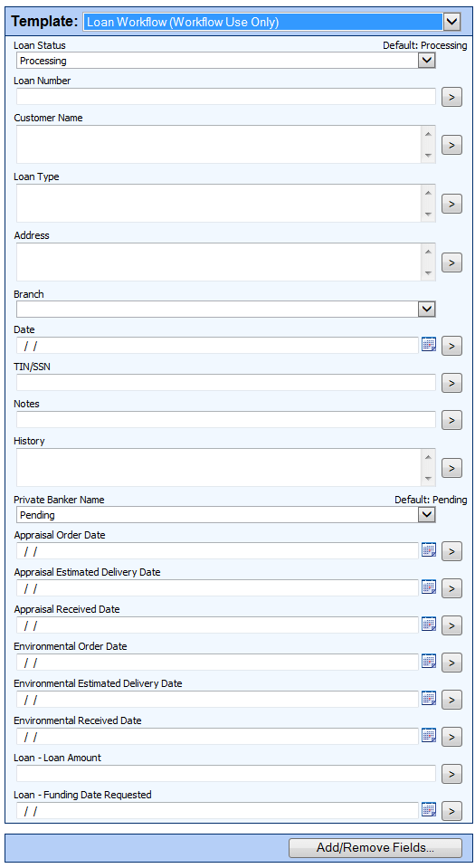Click arrow button next to Notes field
This screenshot has width=475, height=868.
click(451, 420)
